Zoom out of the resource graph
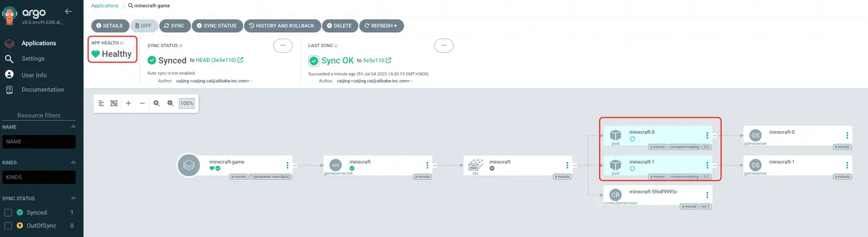868x237 pixels. pyautogui.click(x=170, y=103)
